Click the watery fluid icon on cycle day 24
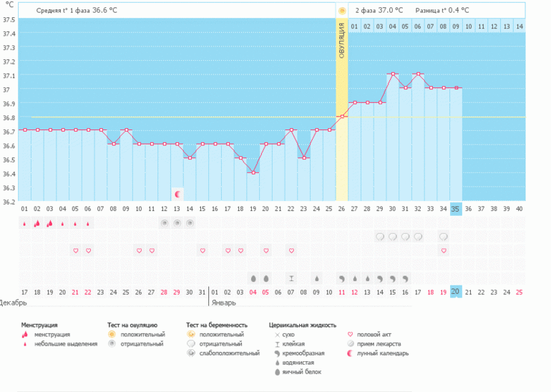 point(316,279)
